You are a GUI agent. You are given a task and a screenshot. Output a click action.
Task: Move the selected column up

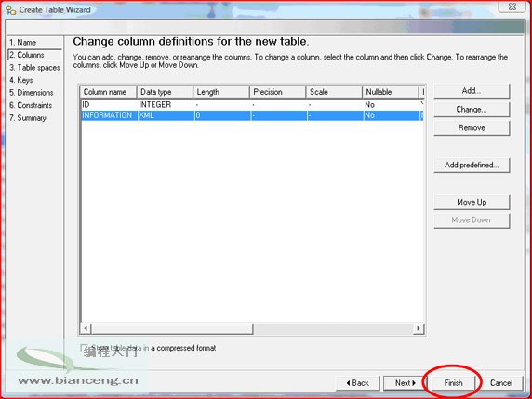472,202
